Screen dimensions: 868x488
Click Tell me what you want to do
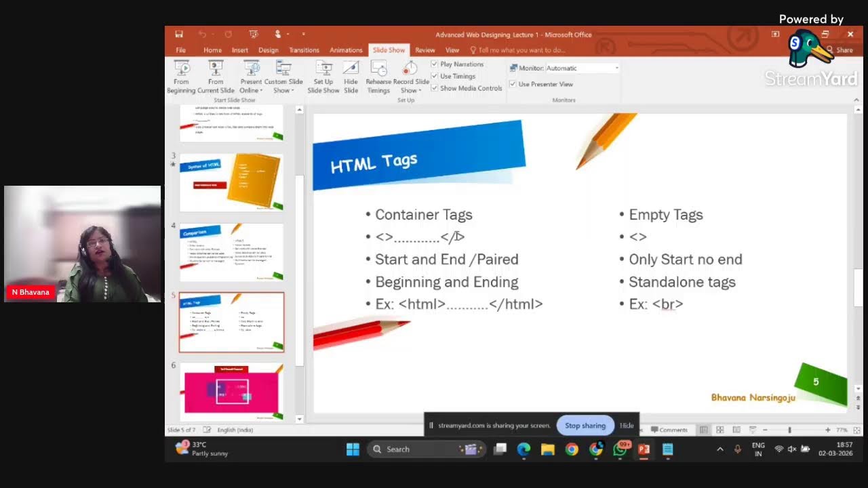click(517, 50)
